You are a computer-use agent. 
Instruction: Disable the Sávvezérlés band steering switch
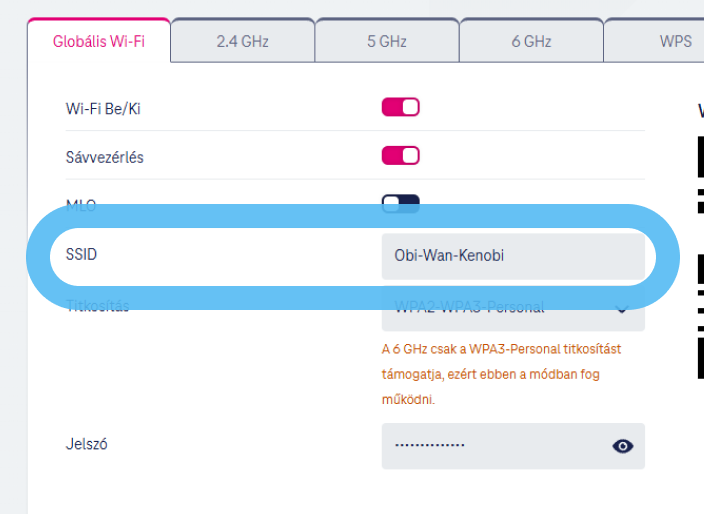[x=400, y=156]
